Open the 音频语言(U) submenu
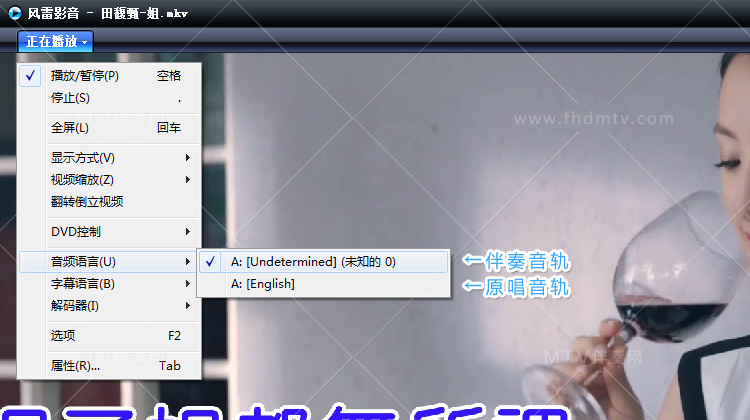Screen dimensions: 750x420 109,262
